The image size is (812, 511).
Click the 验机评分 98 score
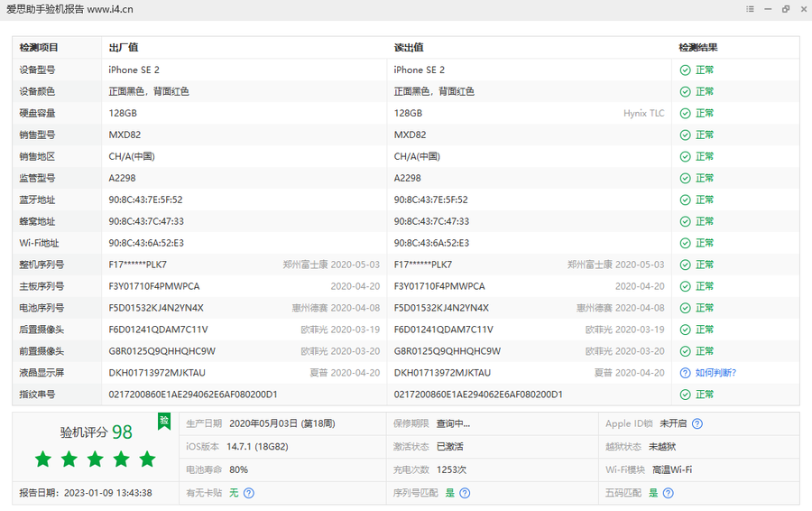point(97,432)
